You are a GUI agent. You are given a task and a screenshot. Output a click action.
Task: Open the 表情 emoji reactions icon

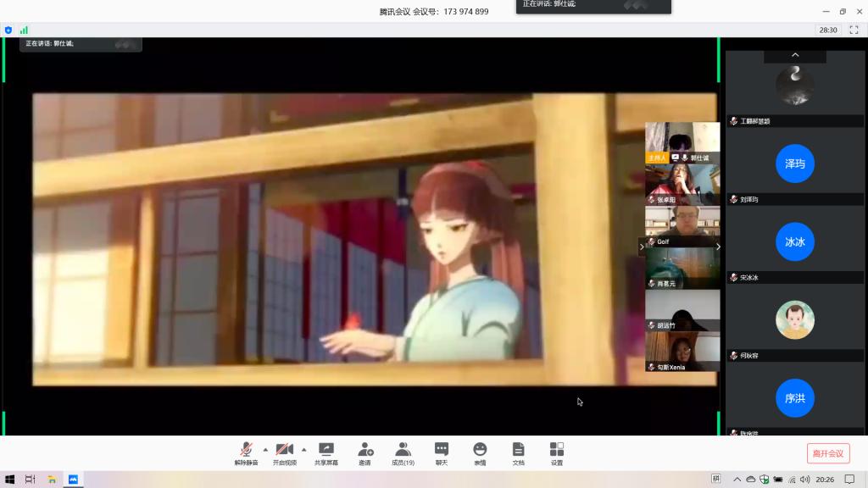pyautogui.click(x=480, y=454)
